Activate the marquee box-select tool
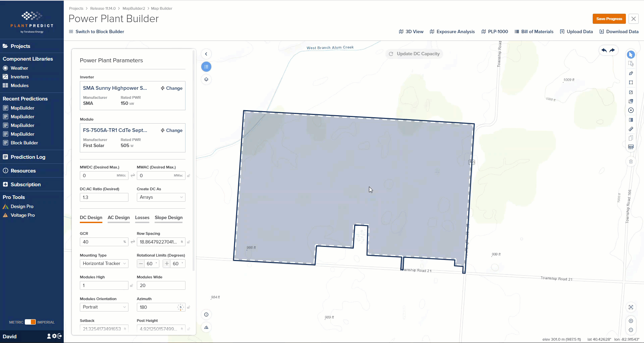Screen dimensions: 644x343 (x=631, y=64)
